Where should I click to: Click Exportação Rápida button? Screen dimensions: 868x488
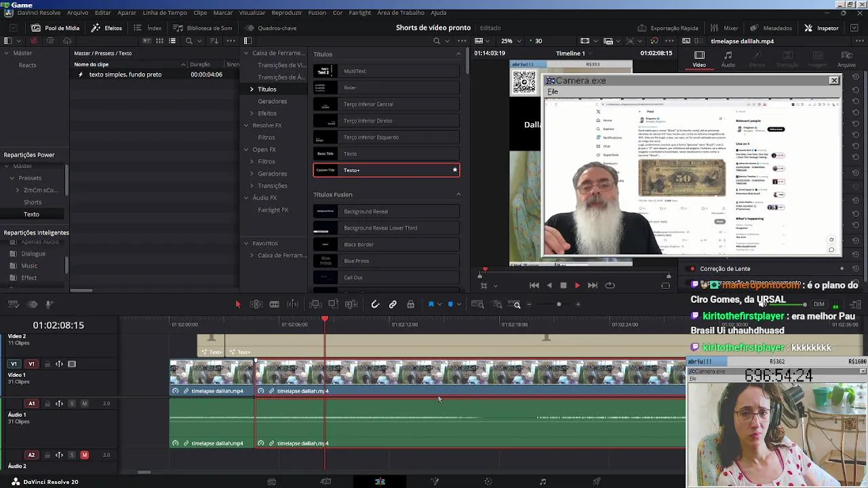pos(668,28)
